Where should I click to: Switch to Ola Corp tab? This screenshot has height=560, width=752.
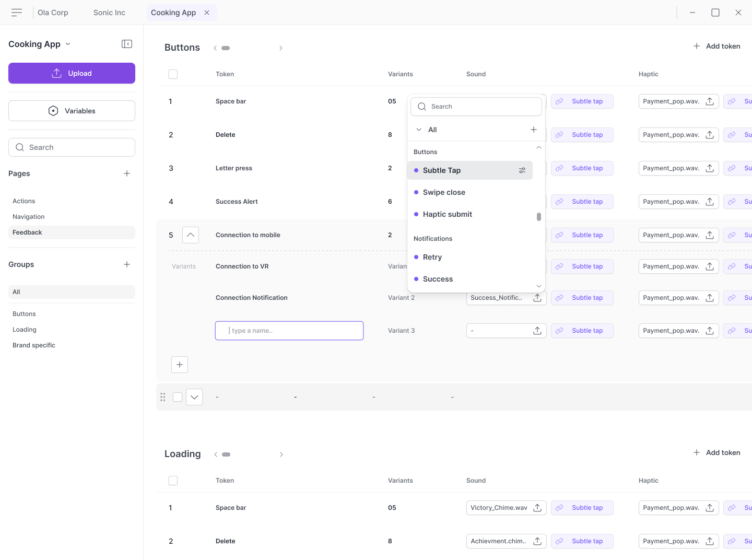pos(53,13)
